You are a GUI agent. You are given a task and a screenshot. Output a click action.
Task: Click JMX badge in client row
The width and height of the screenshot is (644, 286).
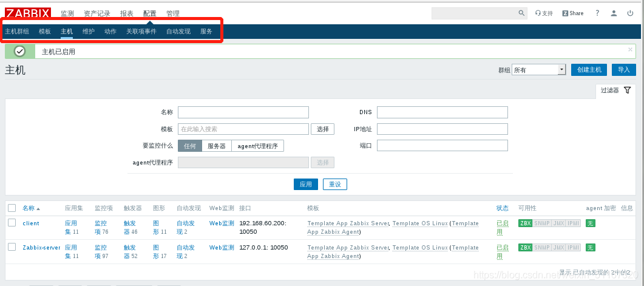click(558, 223)
